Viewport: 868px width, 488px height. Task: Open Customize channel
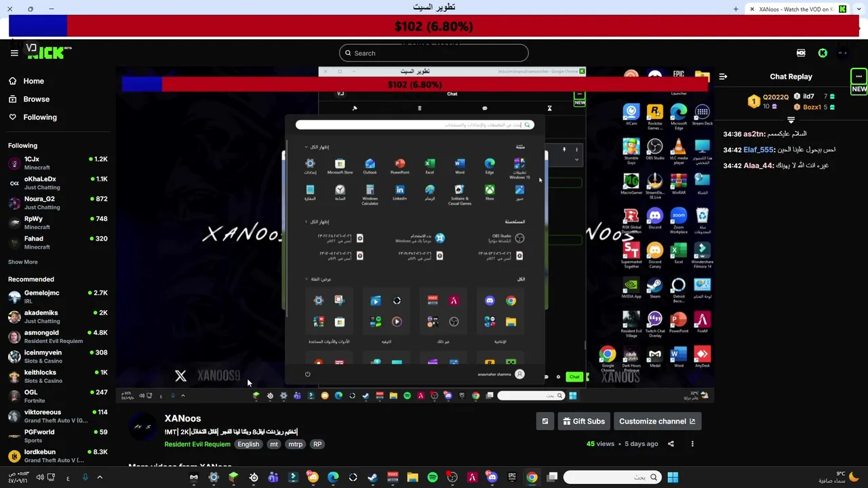point(657,421)
